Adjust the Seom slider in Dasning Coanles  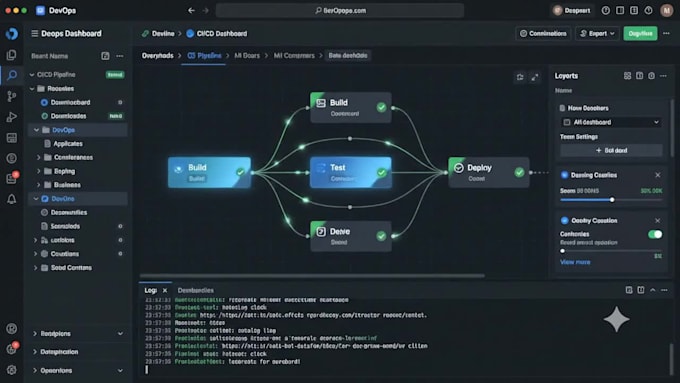coord(612,200)
